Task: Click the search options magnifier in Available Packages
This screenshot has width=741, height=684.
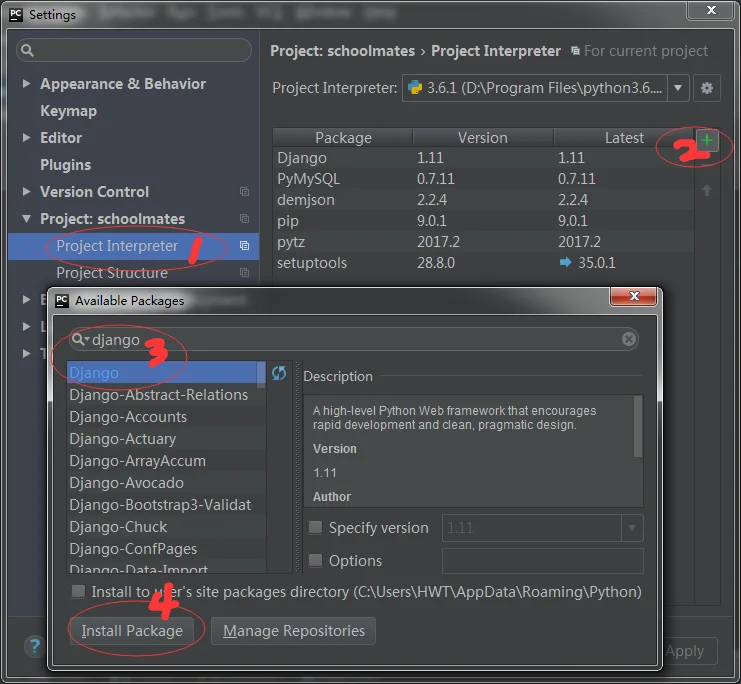Action: coord(79,339)
